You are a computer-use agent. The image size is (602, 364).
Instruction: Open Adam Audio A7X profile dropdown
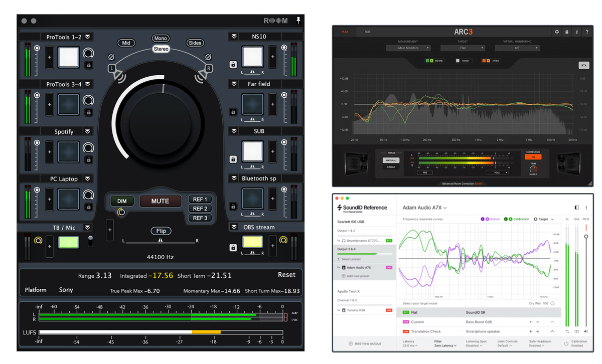(424, 208)
